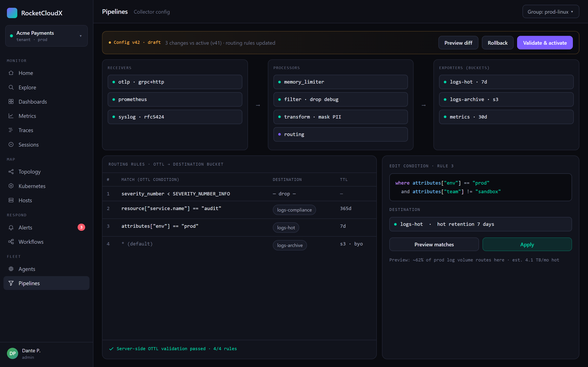Click the OTTL condition editor field

480,187
